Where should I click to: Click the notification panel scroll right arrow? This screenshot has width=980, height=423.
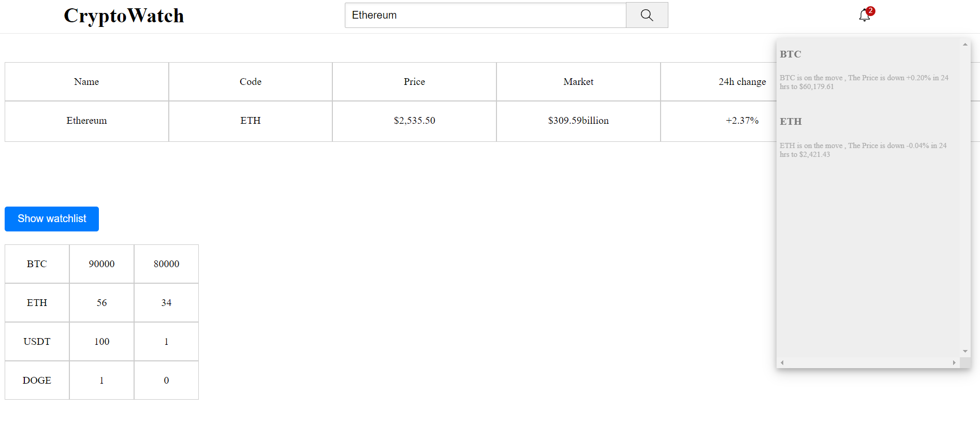[954, 363]
